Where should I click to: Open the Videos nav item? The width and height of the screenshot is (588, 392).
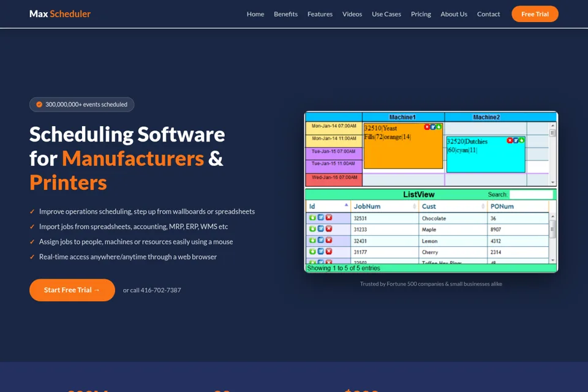(352, 14)
